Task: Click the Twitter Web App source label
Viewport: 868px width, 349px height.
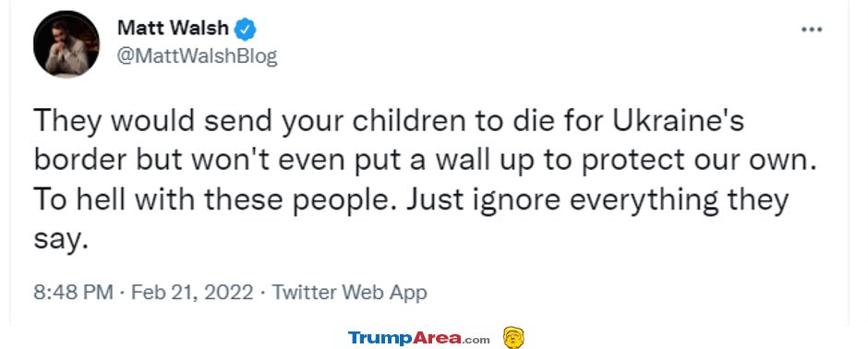Action: coord(350,292)
